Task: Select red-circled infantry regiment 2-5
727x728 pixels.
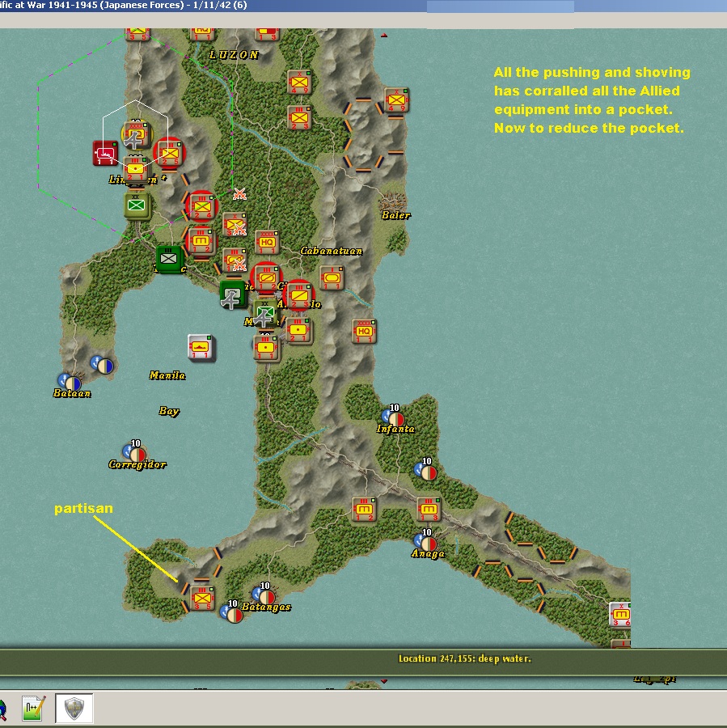Action: tap(170, 153)
